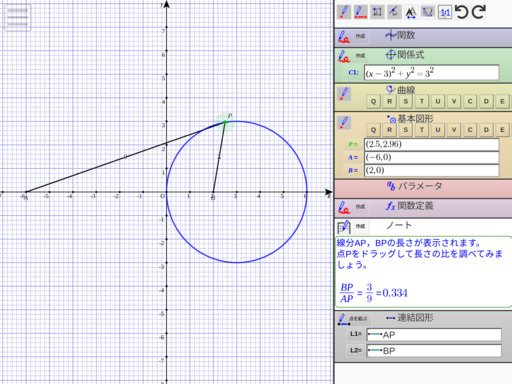Edit the C1 circle equation field
The image size is (512, 384).
click(431, 72)
